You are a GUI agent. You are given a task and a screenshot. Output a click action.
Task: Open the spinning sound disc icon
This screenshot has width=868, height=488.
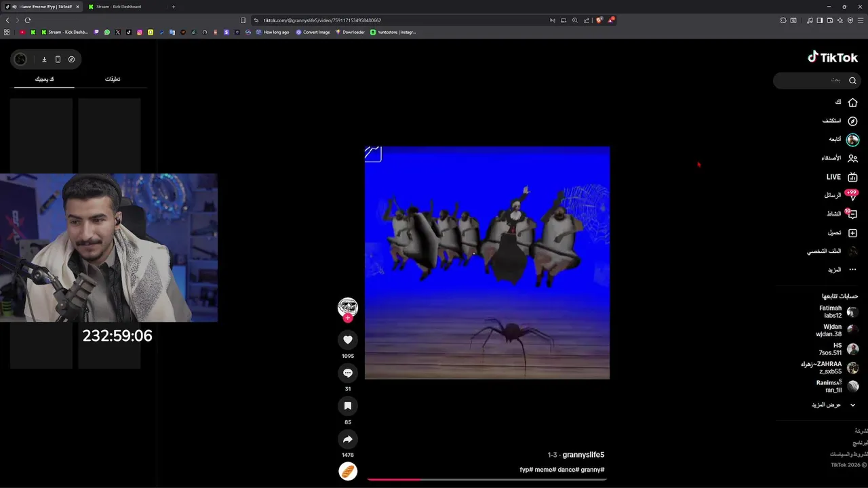(348, 472)
